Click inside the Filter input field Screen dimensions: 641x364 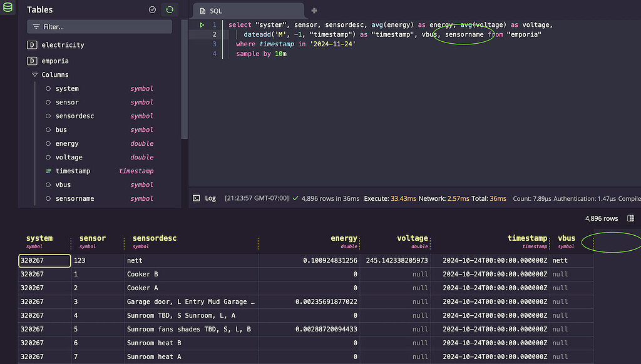pos(100,27)
